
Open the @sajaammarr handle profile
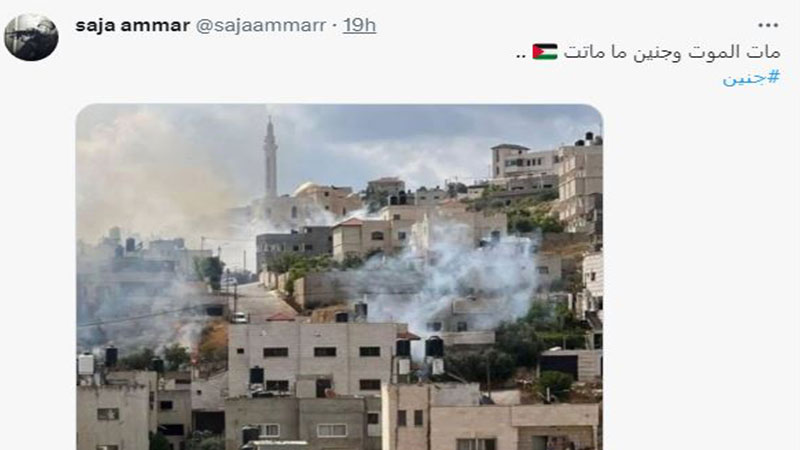click(261, 25)
